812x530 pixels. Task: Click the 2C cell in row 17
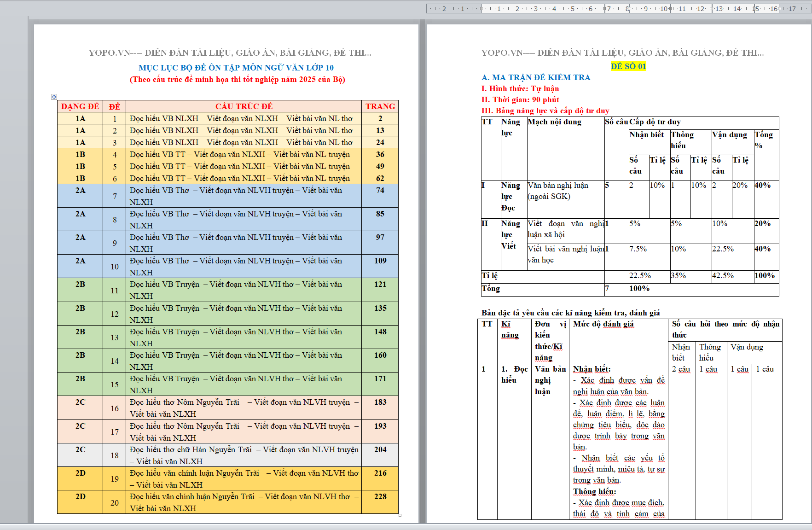(x=80, y=432)
